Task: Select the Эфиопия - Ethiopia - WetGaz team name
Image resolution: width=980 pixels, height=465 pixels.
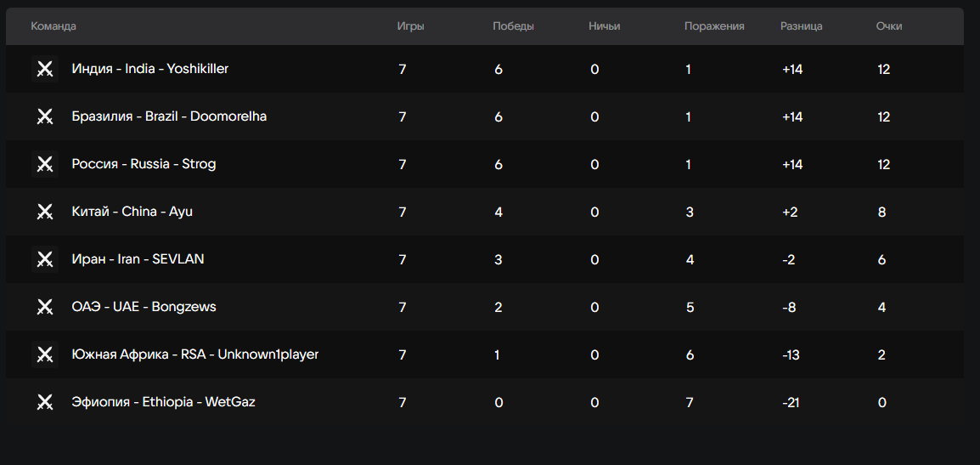Action: (x=163, y=402)
